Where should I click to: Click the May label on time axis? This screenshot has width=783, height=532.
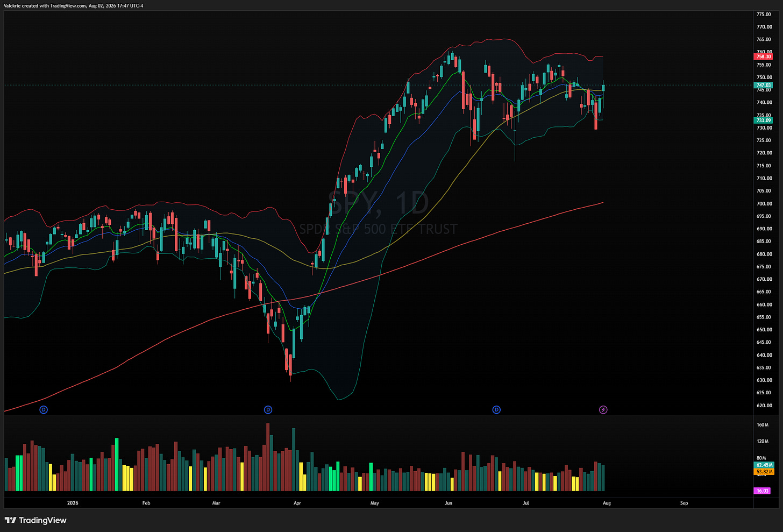coord(375,503)
